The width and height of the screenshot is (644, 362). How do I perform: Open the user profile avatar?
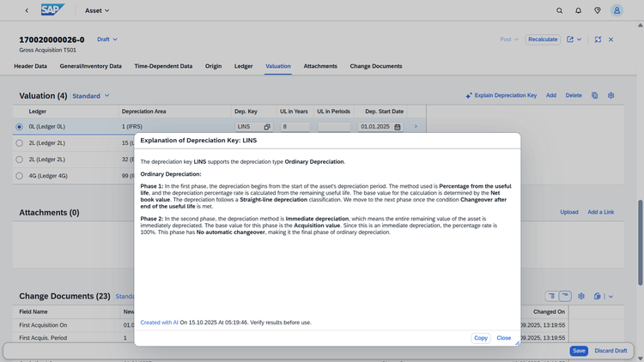pyautogui.click(x=617, y=10)
